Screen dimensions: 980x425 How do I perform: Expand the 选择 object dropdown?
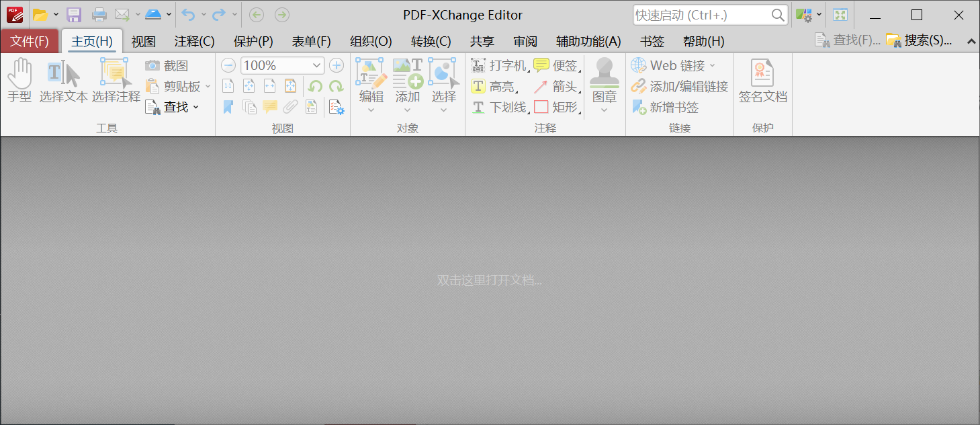pos(443,110)
